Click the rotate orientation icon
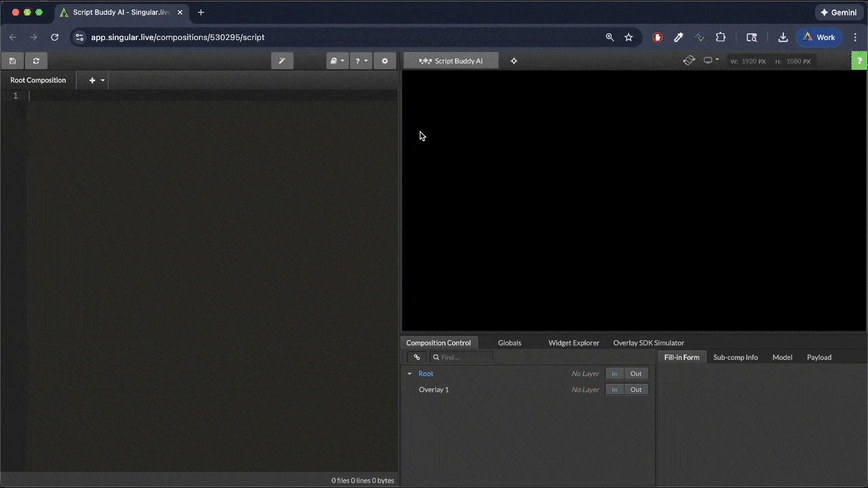The height and width of the screenshot is (488, 868). 689,60
